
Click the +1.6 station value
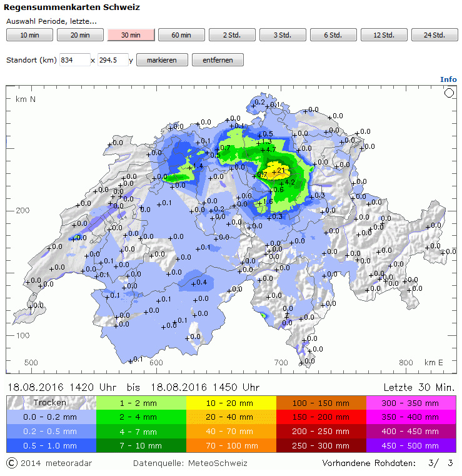pos(265,202)
